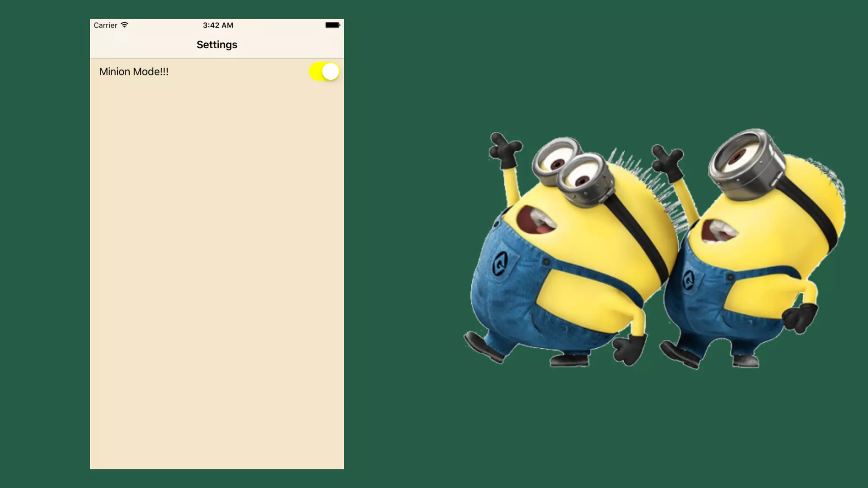Turn off the Minion Mode switch
Screen dimensions: 868x488
324,72
